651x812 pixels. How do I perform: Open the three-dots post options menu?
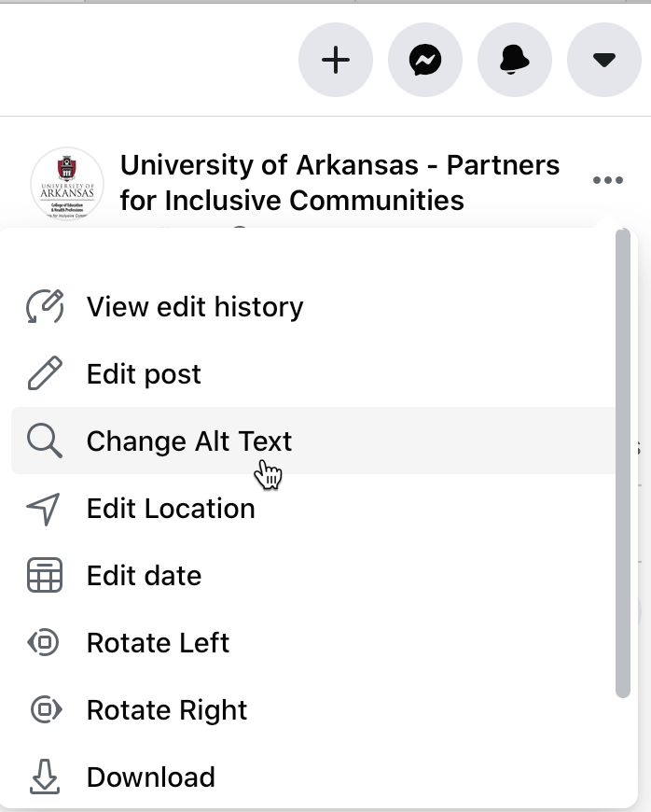[x=608, y=180]
